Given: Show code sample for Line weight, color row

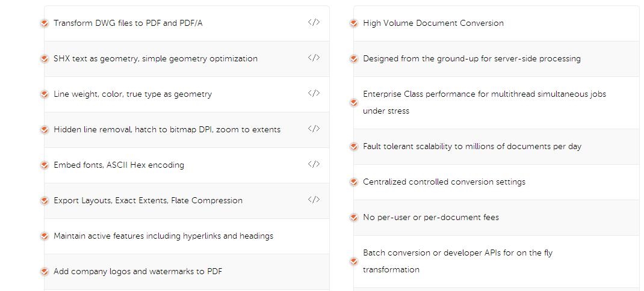Looking at the screenshot, I should (x=314, y=93).
